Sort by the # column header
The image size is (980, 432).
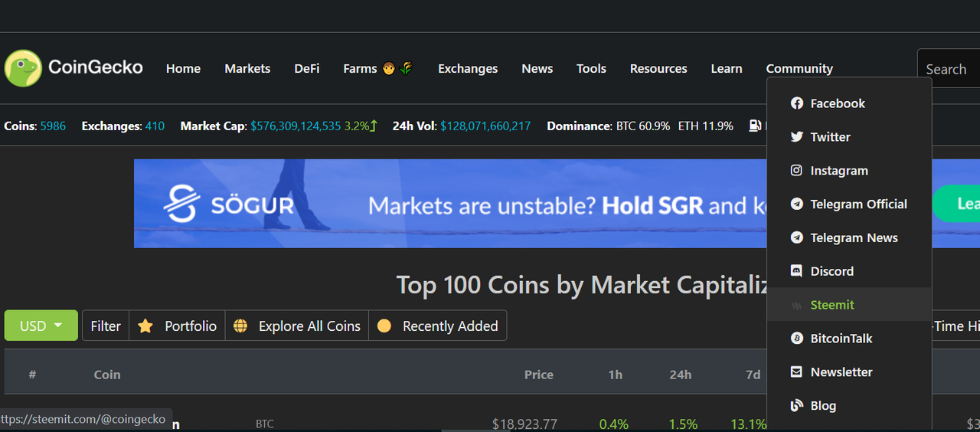click(x=32, y=375)
